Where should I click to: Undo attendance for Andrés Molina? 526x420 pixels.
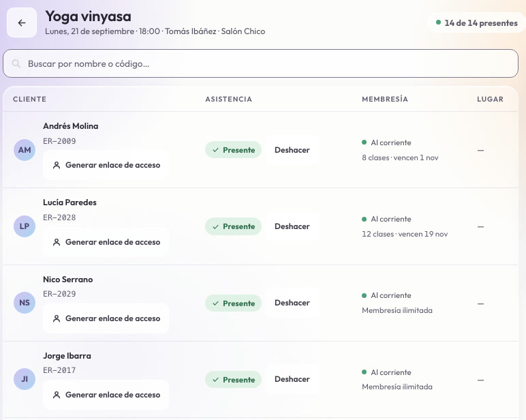pyautogui.click(x=292, y=150)
